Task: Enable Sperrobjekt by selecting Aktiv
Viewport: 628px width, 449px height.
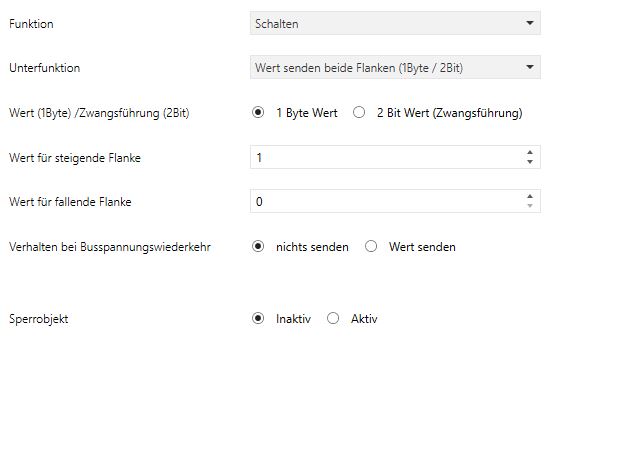Action: (333, 319)
